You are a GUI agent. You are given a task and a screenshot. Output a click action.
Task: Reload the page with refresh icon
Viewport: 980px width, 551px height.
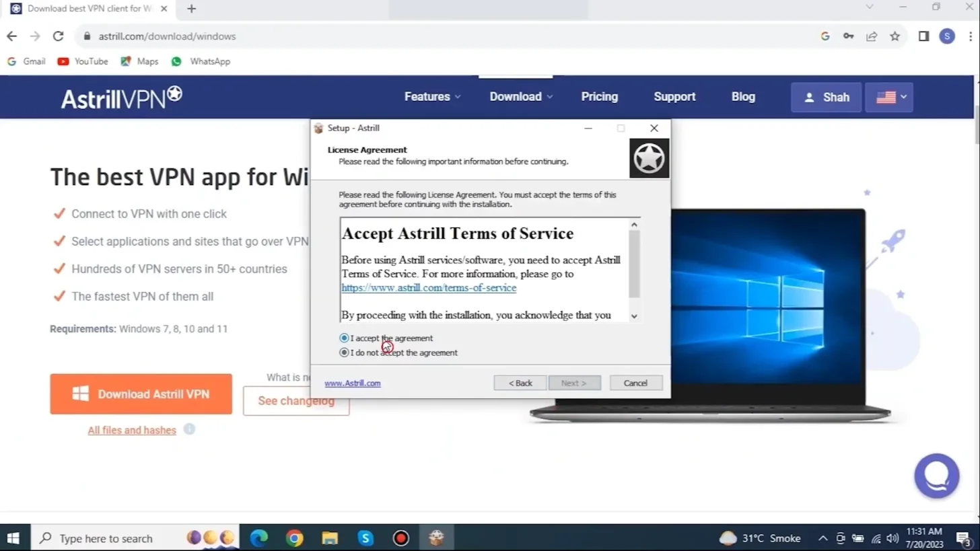[58, 36]
